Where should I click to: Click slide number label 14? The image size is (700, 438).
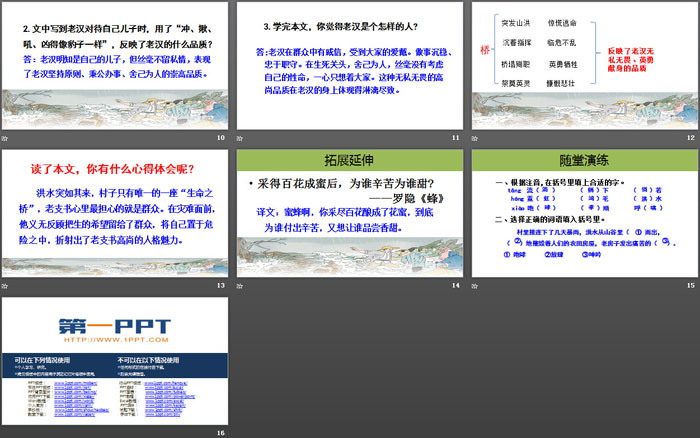[x=456, y=285]
